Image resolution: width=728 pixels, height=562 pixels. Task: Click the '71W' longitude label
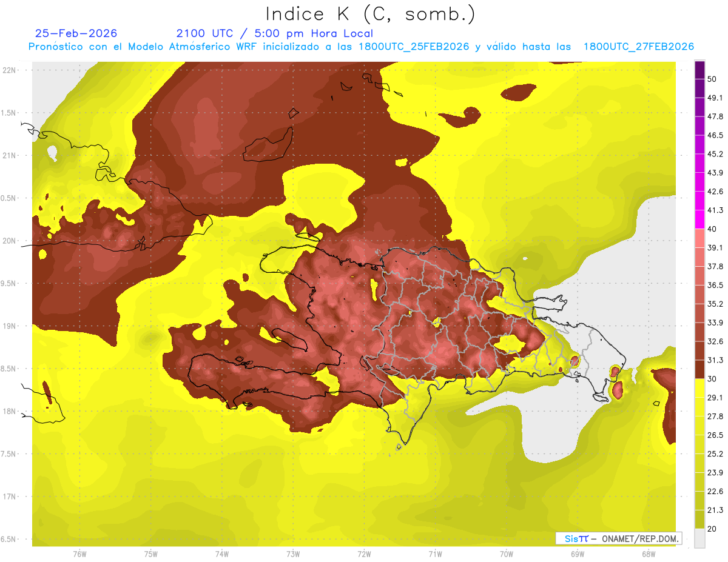(435, 554)
